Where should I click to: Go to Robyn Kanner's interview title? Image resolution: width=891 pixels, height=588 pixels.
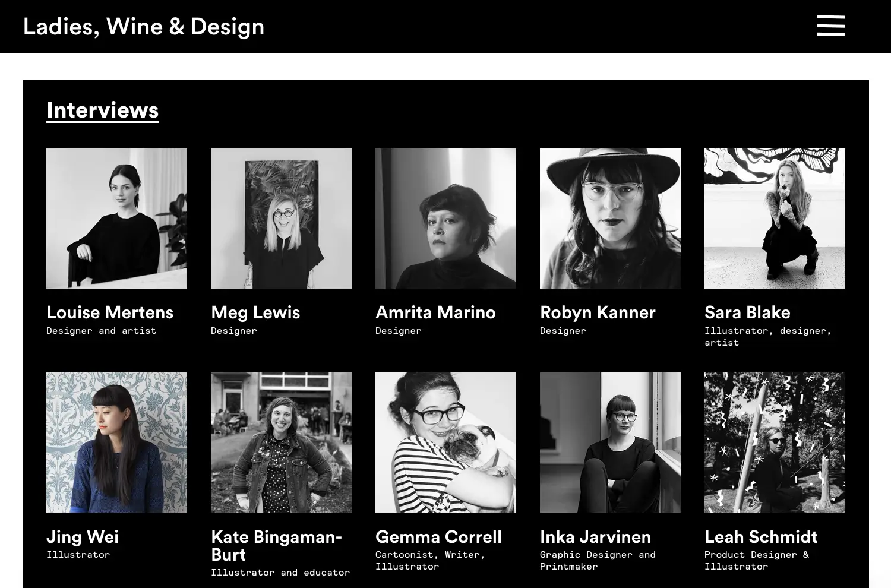pos(598,312)
